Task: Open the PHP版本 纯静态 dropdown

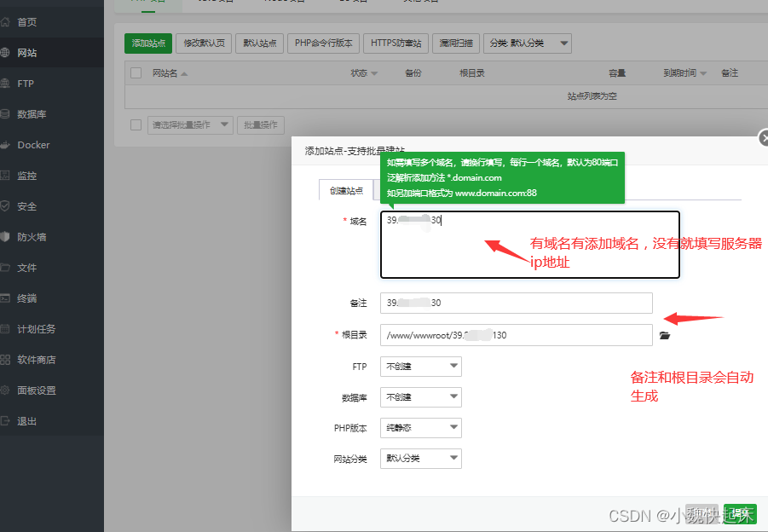Action: click(x=421, y=428)
